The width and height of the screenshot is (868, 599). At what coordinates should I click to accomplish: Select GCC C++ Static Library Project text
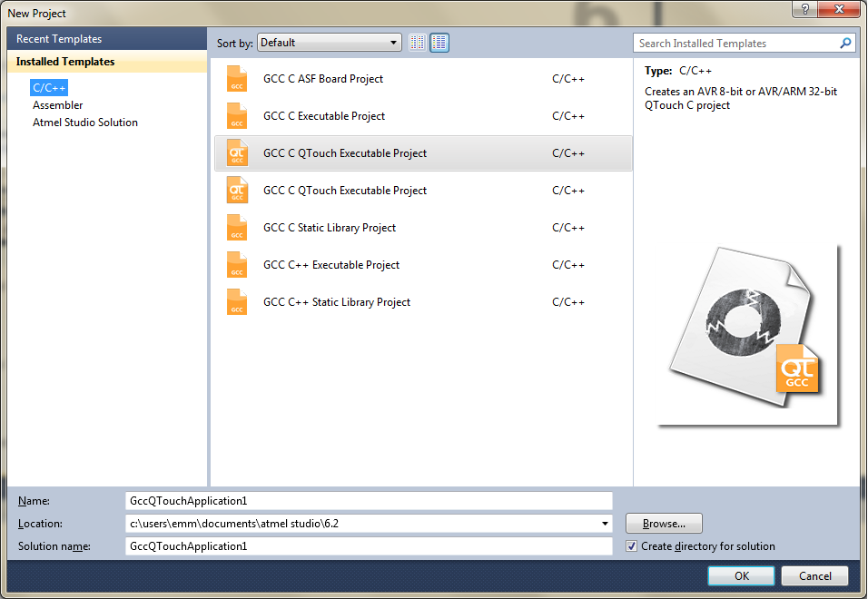[337, 302]
